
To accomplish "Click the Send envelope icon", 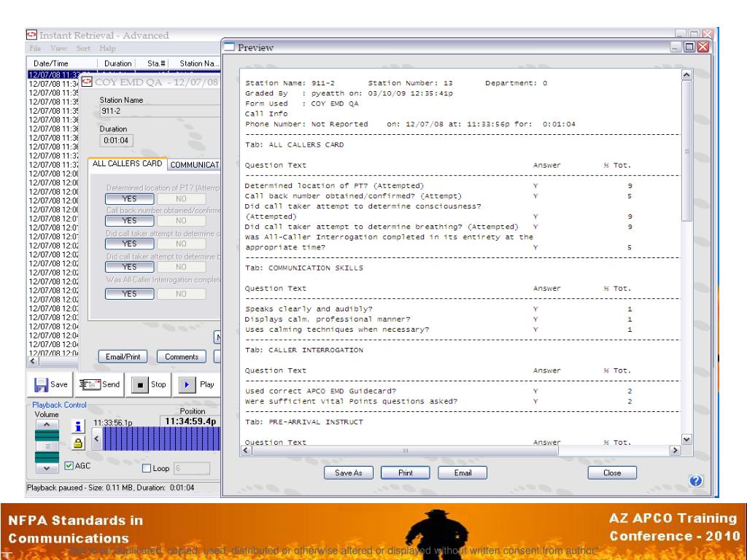I will (x=90, y=384).
